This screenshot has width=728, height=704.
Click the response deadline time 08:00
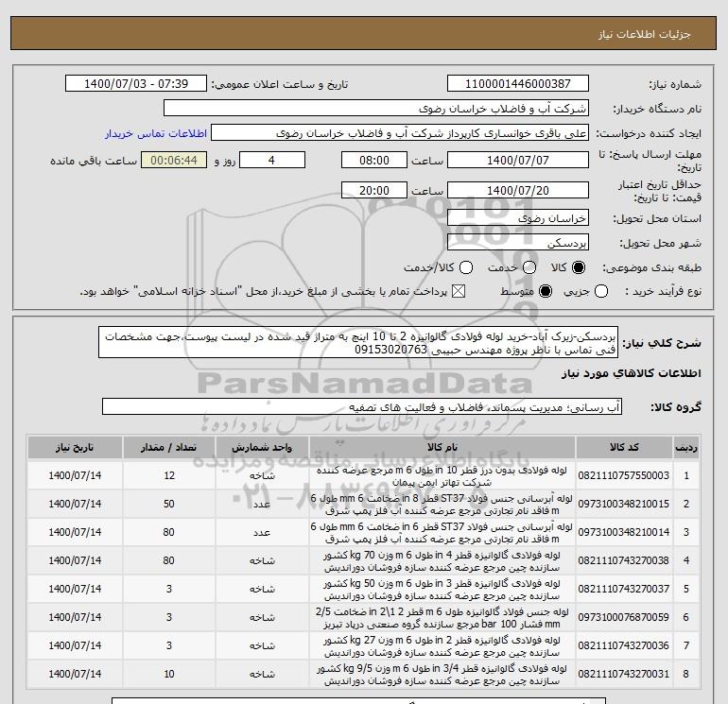pos(374,160)
